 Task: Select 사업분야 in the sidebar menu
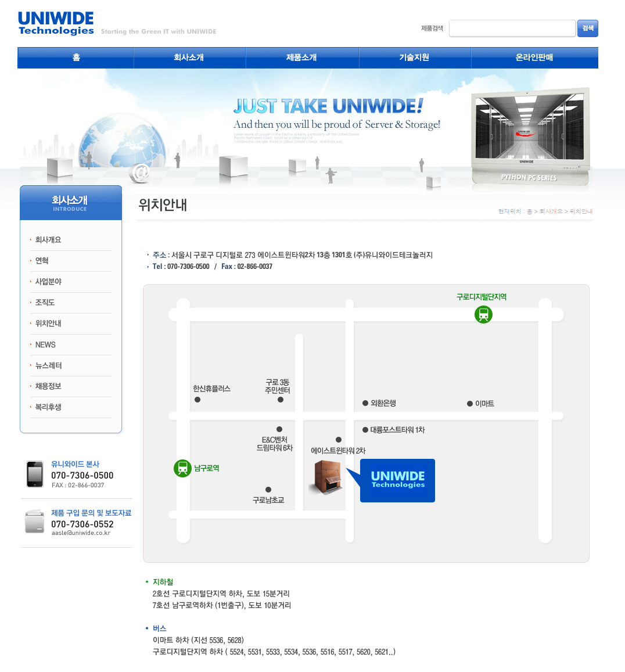(x=48, y=282)
